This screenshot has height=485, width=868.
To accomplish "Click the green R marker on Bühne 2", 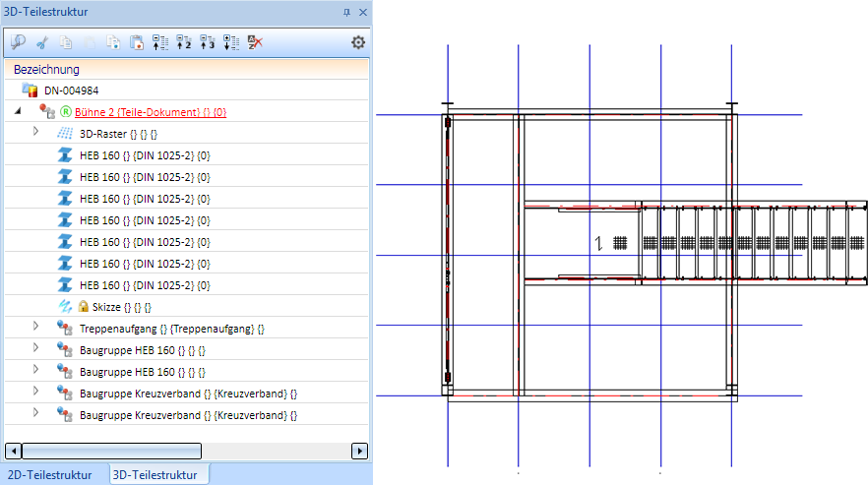I will click(x=66, y=112).
